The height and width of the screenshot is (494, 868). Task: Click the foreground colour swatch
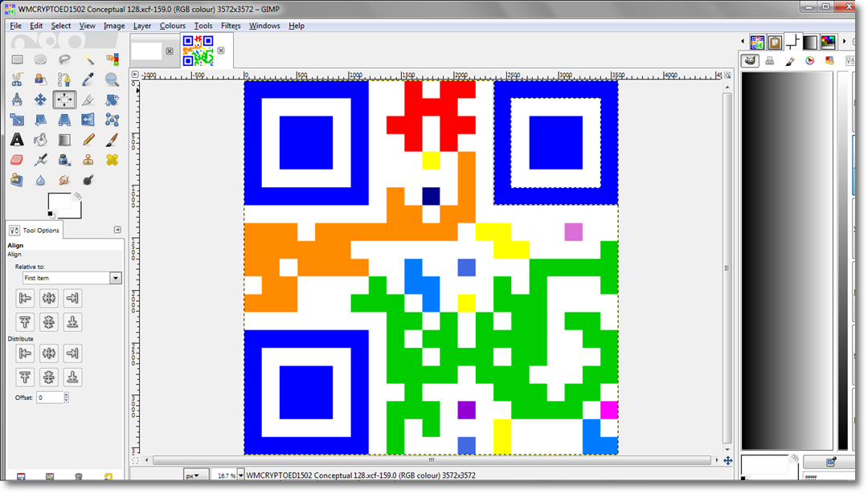[59, 202]
